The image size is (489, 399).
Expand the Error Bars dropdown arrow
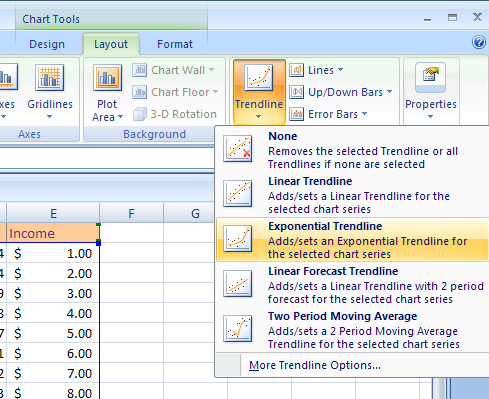pyautogui.click(x=365, y=114)
